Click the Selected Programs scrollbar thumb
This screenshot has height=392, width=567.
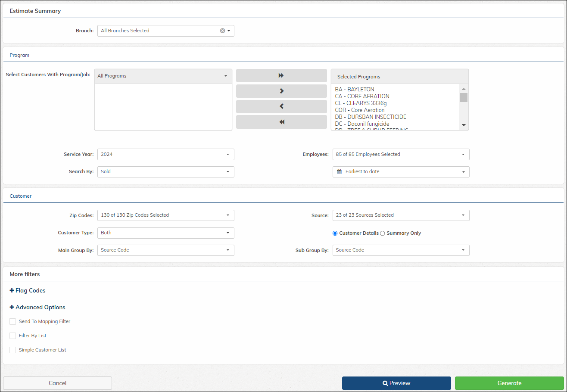coord(464,97)
